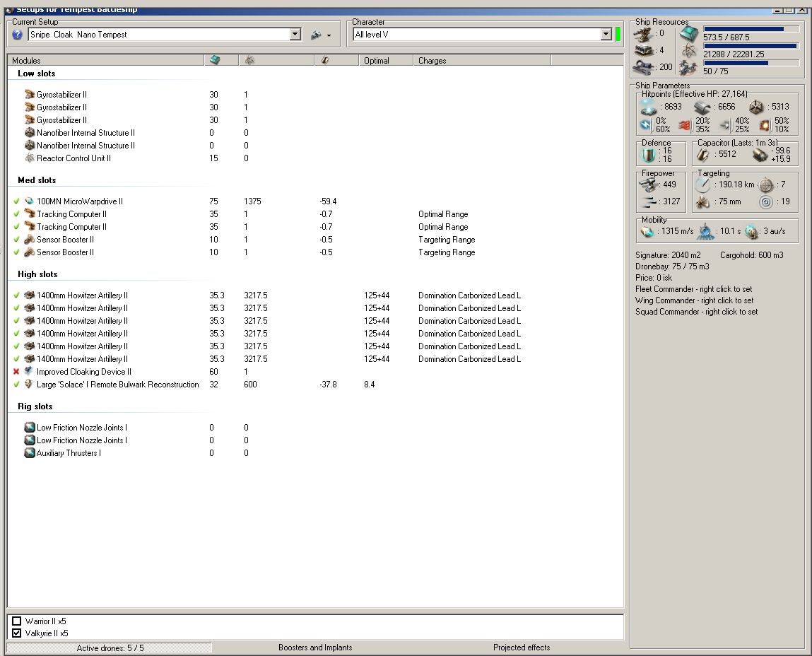
Task: Check the Warrior II x5 drone checkbox
Action: [x=16, y=621]
